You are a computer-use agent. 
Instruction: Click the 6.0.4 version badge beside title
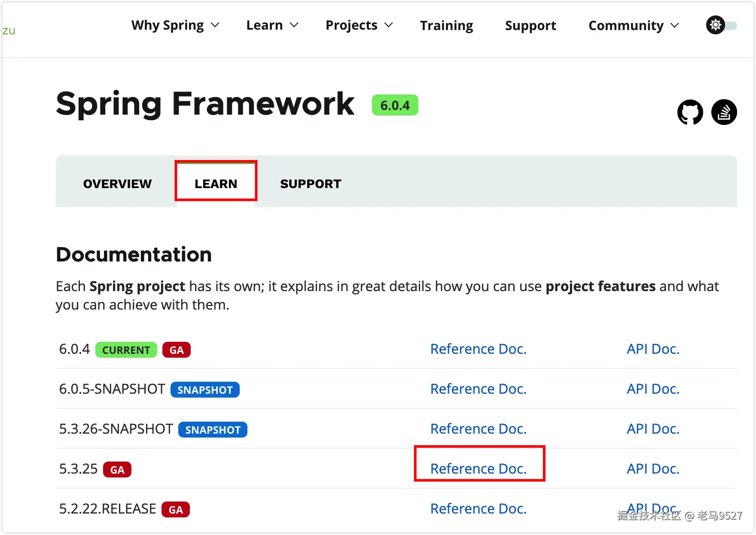click(395, 105)
